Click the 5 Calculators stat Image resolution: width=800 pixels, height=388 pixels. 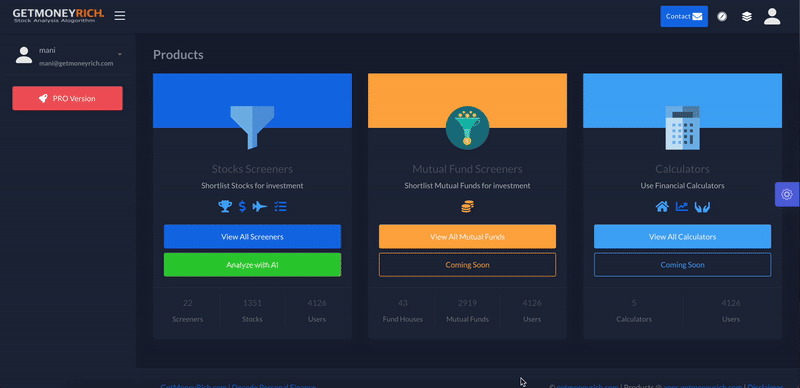point(634,311)
